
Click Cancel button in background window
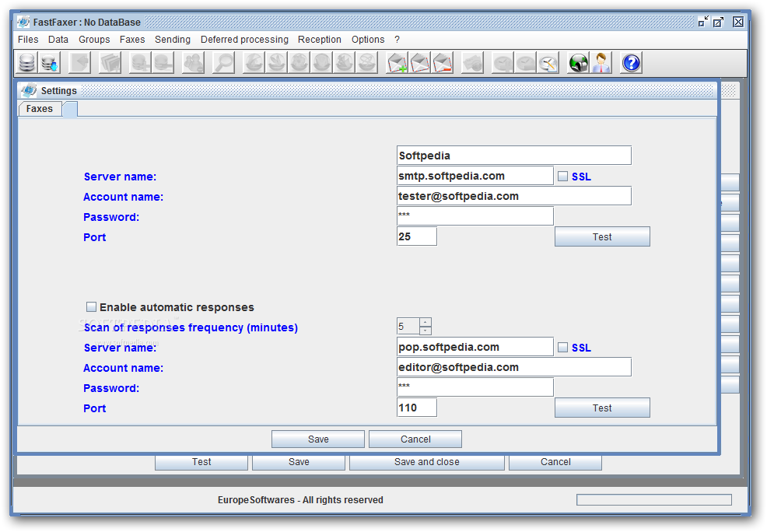(x=555, y=462)
